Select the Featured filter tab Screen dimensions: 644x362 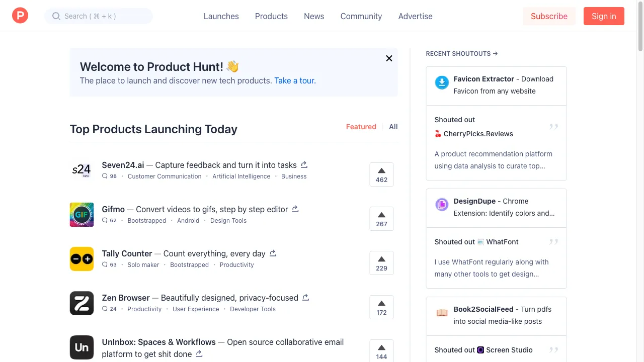coord(361,127)
